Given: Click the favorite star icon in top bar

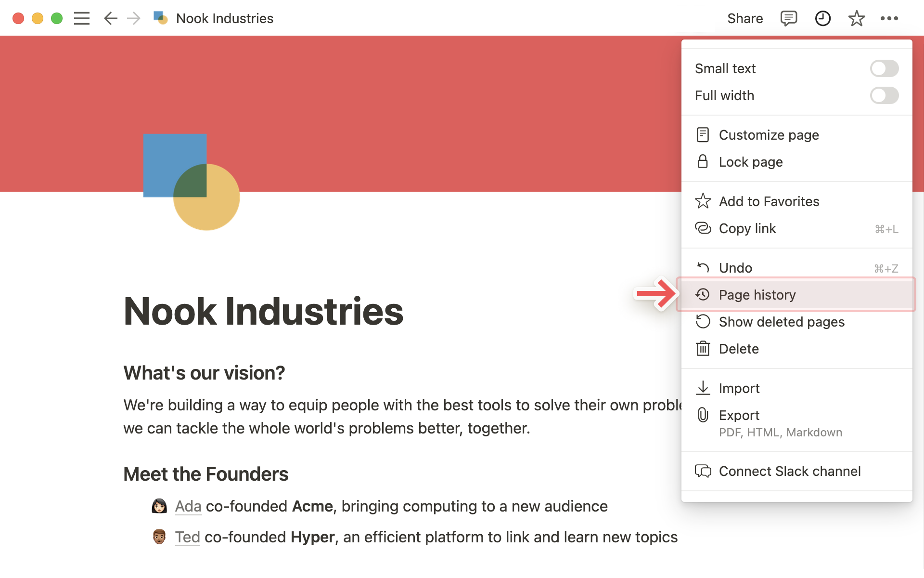Looking at the screenshot, I should (857, 18).
